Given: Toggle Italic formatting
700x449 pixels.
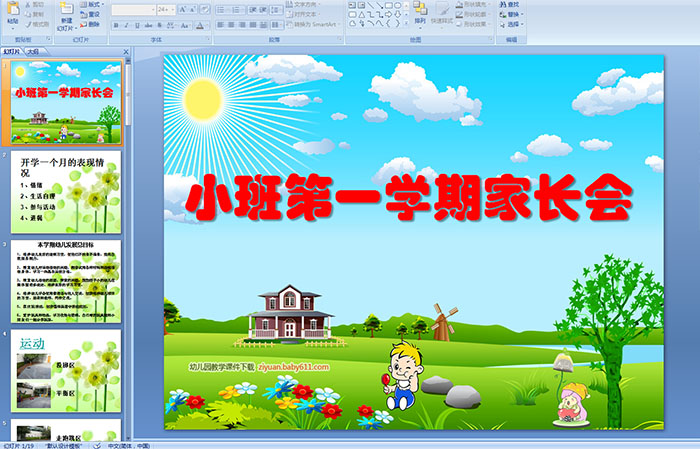Looking at the screenshot, I should 126,25.
